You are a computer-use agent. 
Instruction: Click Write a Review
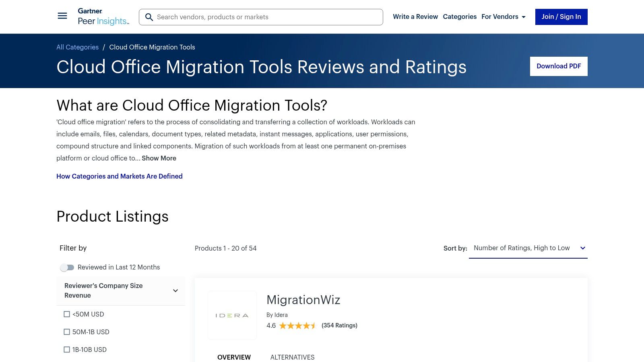[x=415, y=16]
